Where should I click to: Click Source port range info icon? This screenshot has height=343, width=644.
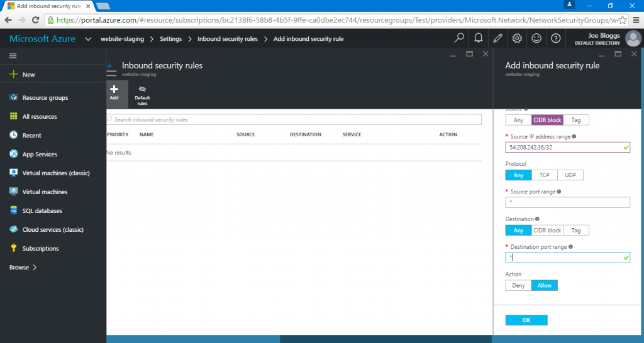559,192
